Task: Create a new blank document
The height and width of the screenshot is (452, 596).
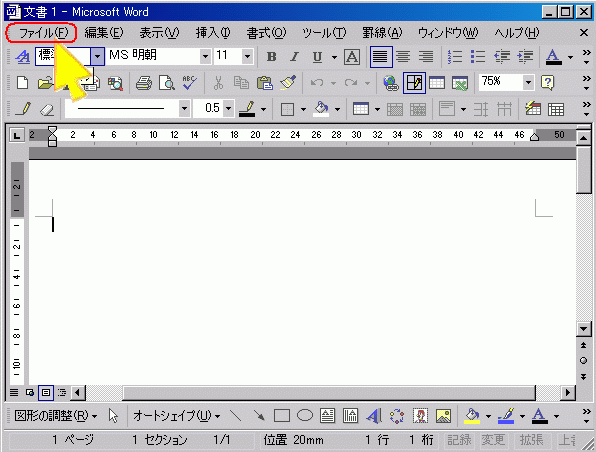Action: click(22, 82)
